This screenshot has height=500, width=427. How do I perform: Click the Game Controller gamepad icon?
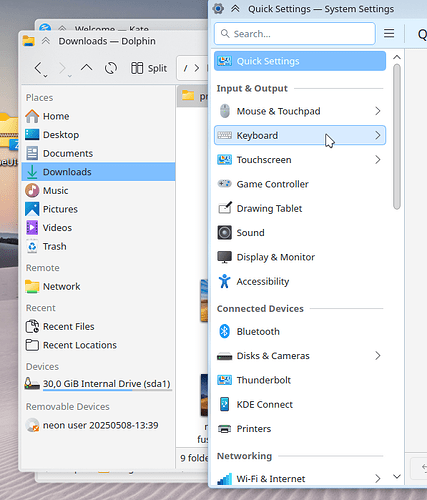click(225, 184)
